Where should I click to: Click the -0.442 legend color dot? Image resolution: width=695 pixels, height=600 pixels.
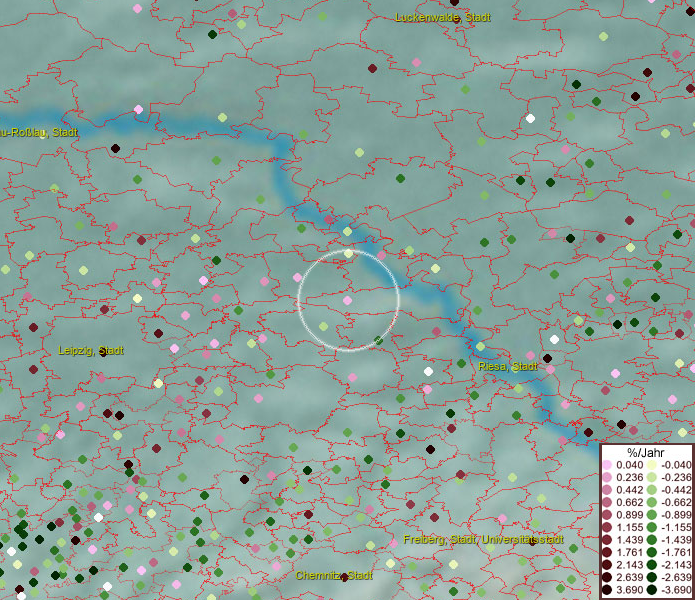point(652,490)
